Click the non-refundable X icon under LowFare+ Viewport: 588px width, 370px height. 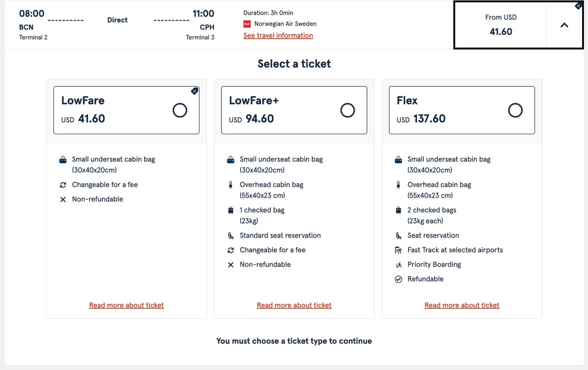pos(230,264)
